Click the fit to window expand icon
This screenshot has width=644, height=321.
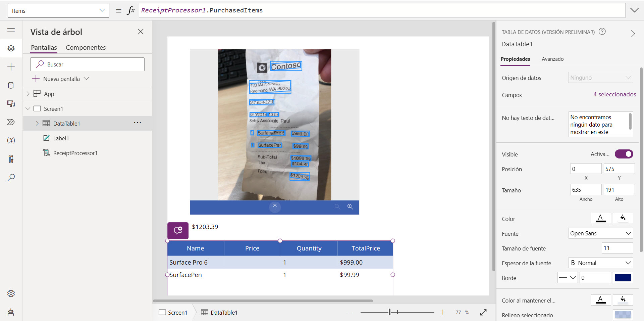pyautogui.click(x=483, y=312)
